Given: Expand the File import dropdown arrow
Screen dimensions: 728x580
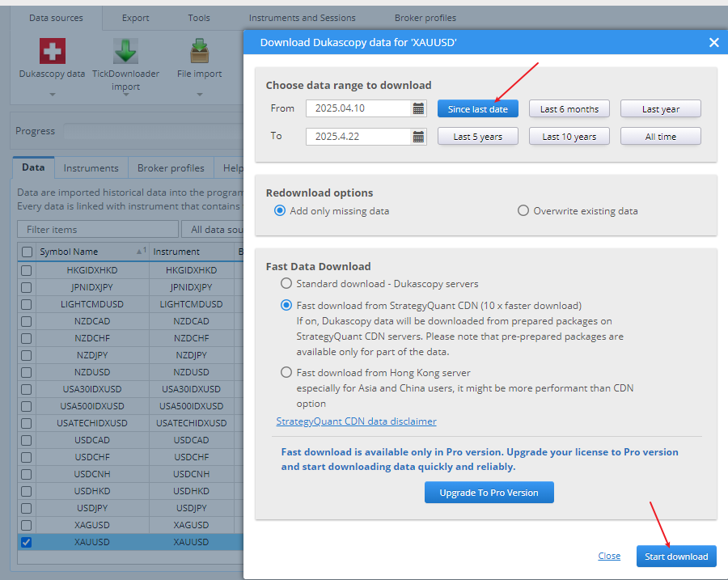Looking at the screenshot, I should click(x=200, y=95).
